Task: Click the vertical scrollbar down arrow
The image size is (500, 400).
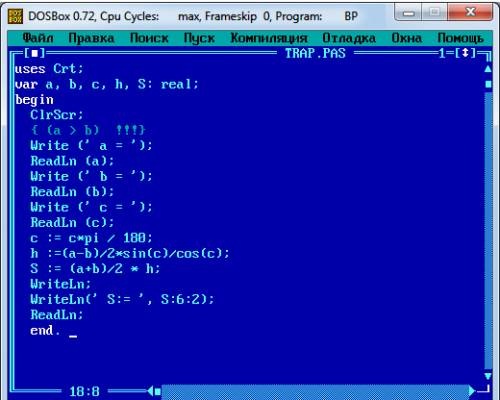Action: [488, 376]
